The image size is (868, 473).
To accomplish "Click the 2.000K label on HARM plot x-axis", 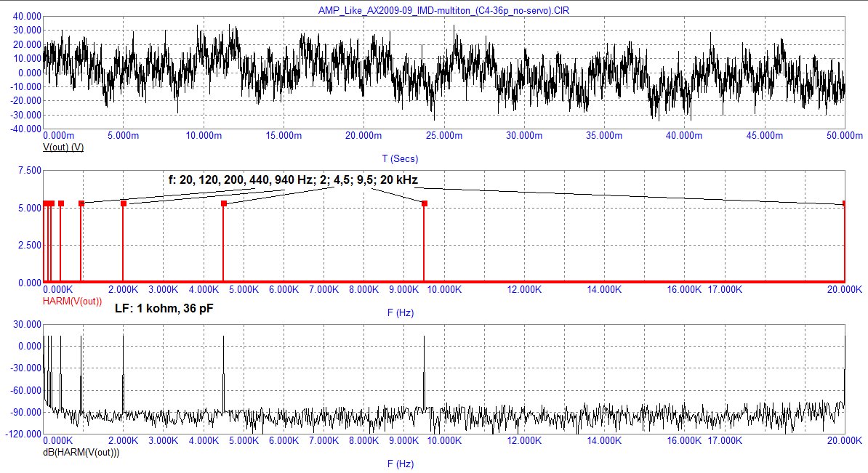I will coord(124,289).
